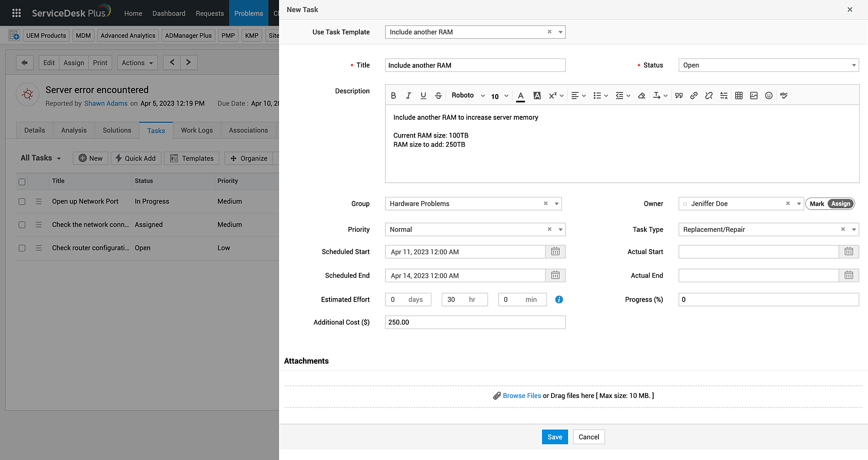Click the strikethrough formatting icon
Screen dimensions: 868x460
pyautogui.click(x=438, y=95)
